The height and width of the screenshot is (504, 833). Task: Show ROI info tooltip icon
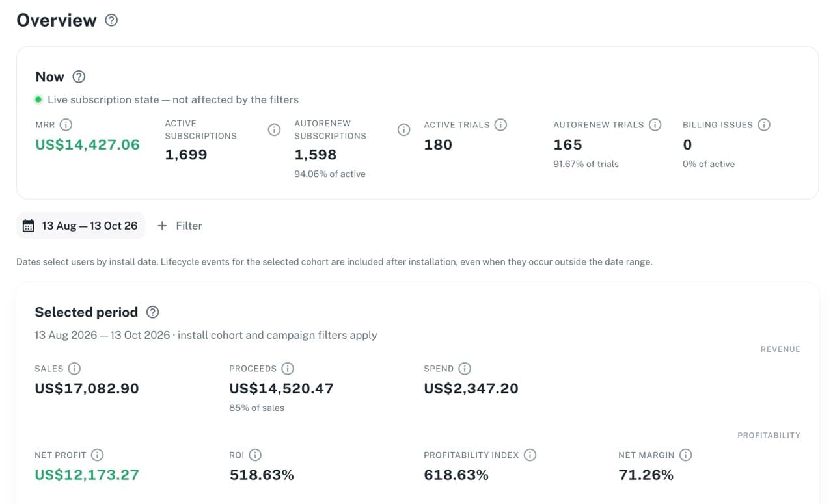tap(255, 455)
